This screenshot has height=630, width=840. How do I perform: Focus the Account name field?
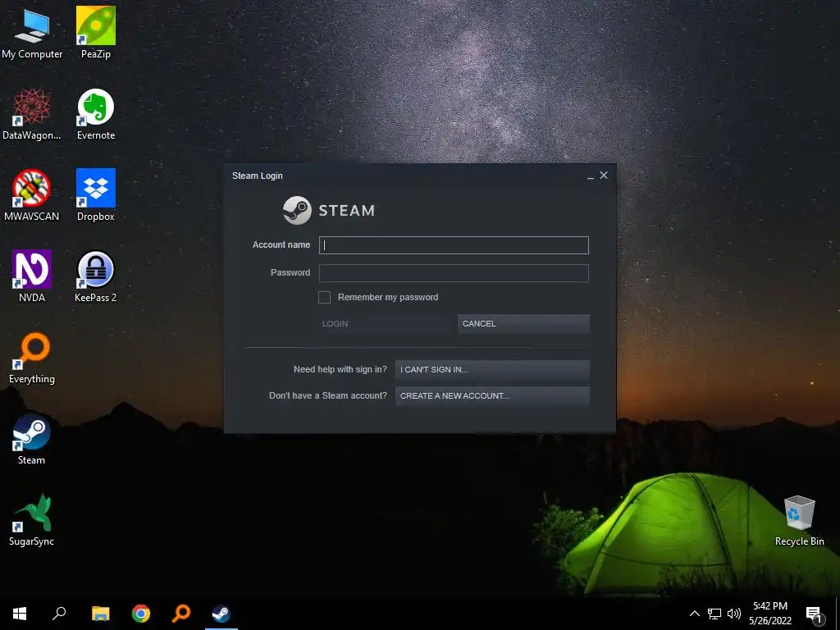(x=454, y=244)
